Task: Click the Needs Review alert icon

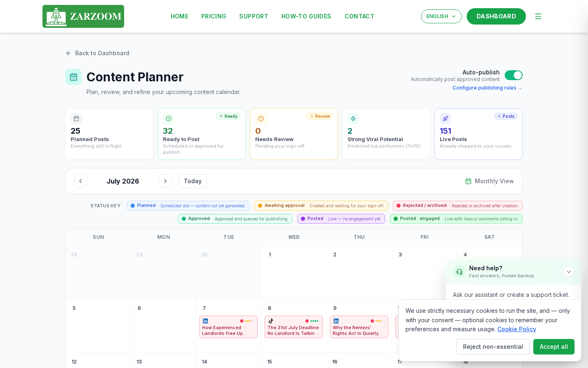Action: click(x=261, y=119)
